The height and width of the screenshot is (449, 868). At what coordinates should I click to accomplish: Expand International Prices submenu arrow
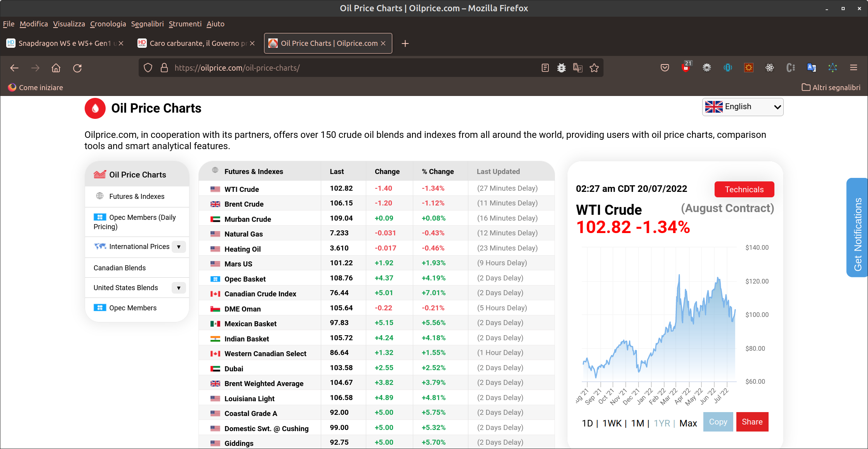(179, 247)
